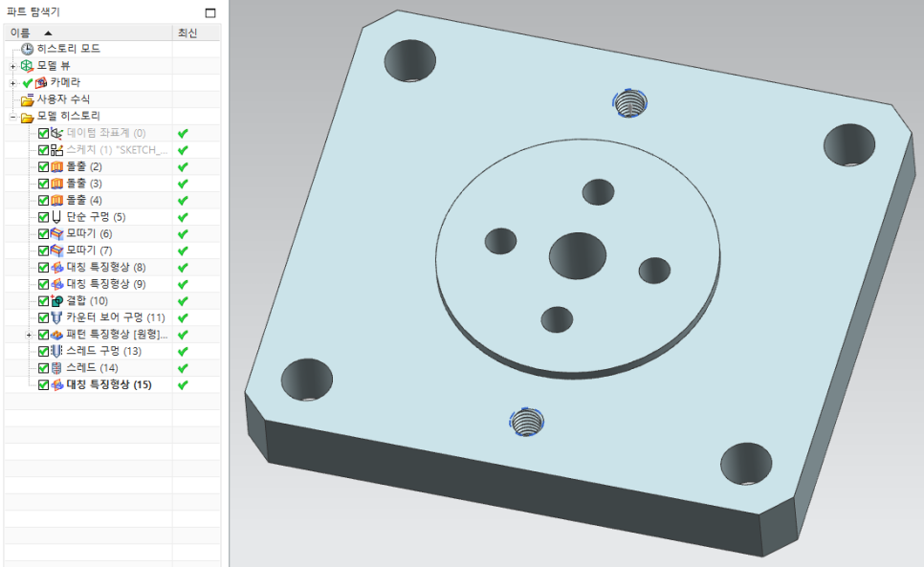Click the History Mode clock icon
924x567 pixels.
pos(27,49)
